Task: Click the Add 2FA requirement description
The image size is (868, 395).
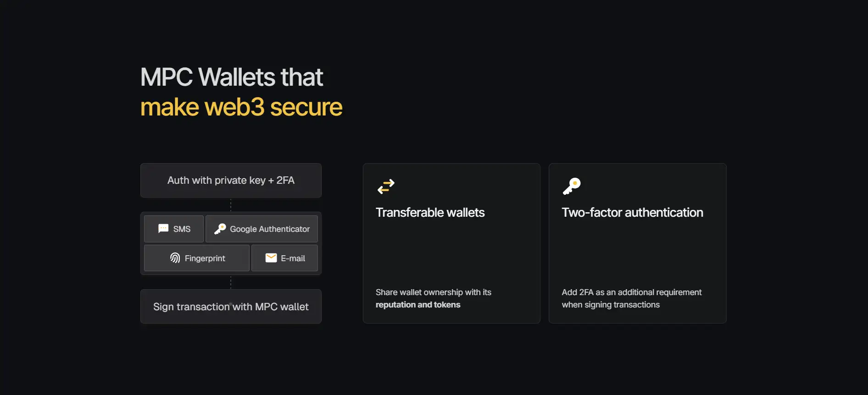Action: click(x=631, y=298)
